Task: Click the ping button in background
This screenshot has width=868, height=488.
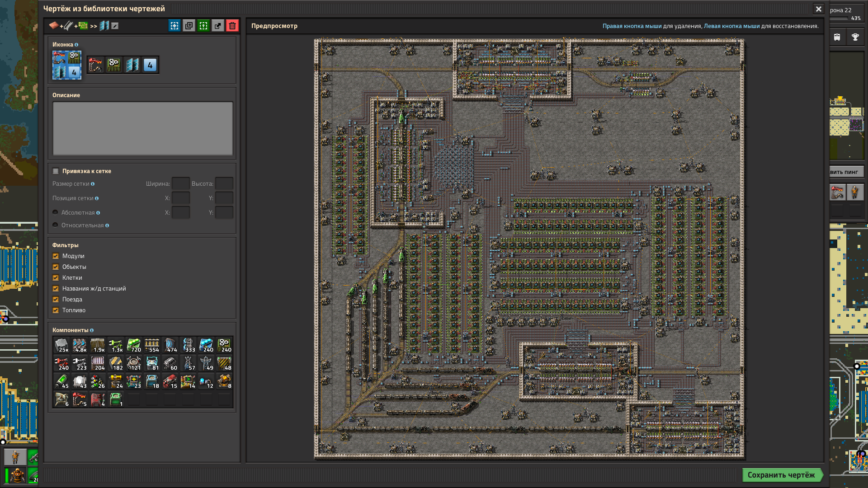Action: 846,172
